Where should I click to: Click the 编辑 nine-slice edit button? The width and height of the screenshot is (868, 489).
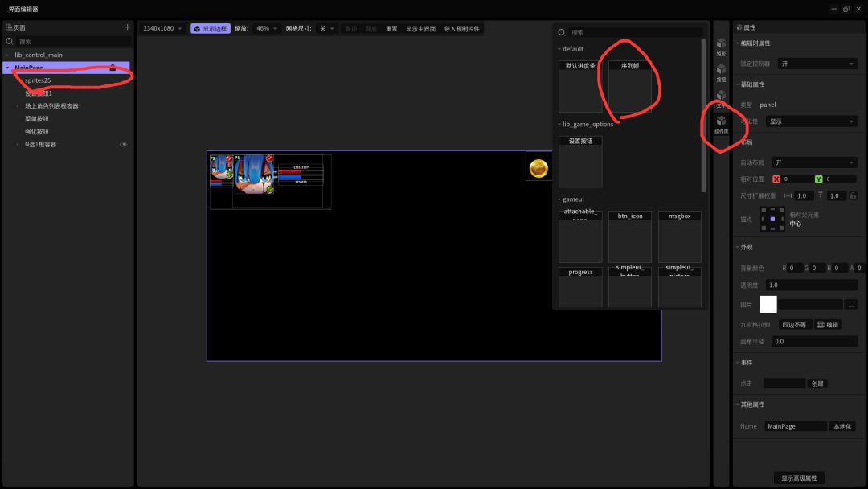pyautogui.click(x=828, y=324)
